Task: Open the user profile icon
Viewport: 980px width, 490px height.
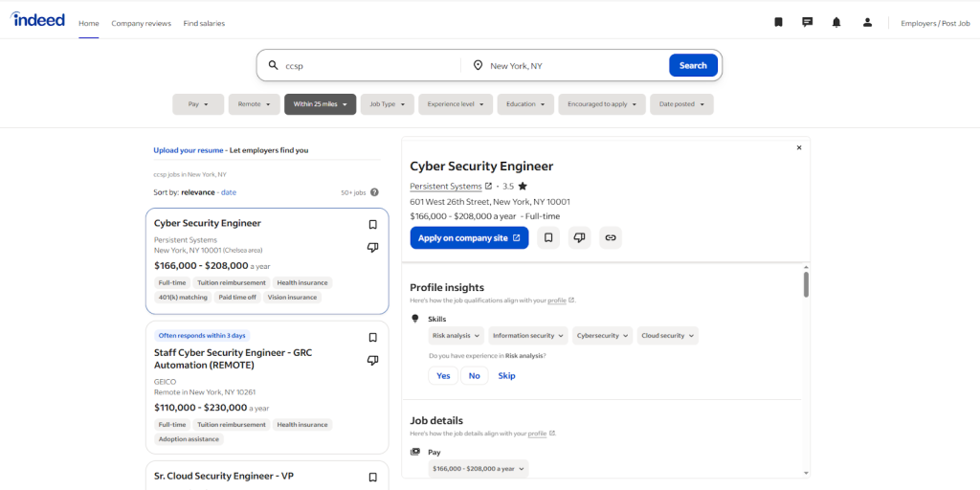Action: click(x=867, y=22)
